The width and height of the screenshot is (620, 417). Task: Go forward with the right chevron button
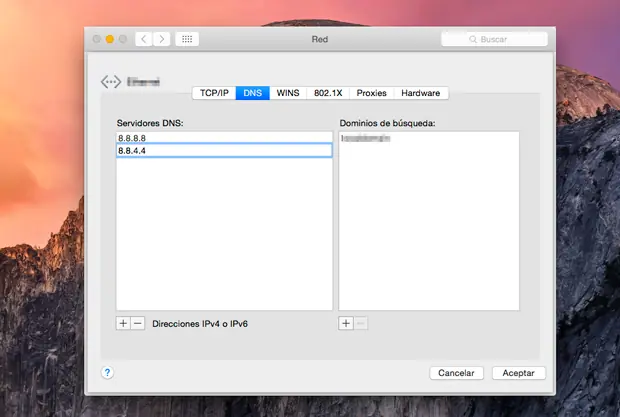(162, 39)
